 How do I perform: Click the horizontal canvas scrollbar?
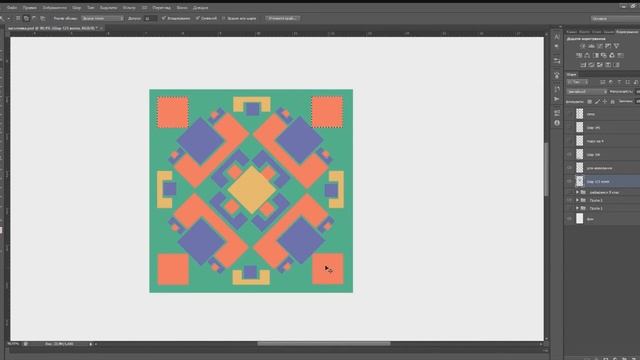click(323, 344)
